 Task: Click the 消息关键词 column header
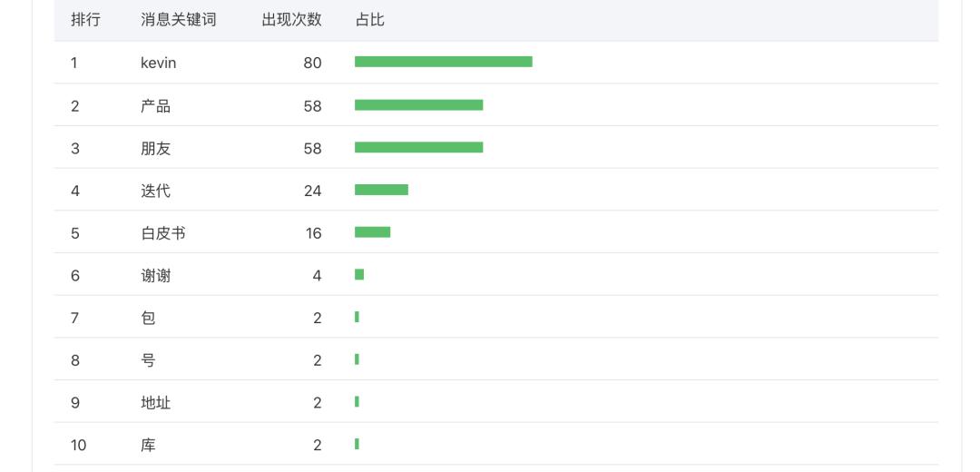pyautogui.click(x=178, y=20)
